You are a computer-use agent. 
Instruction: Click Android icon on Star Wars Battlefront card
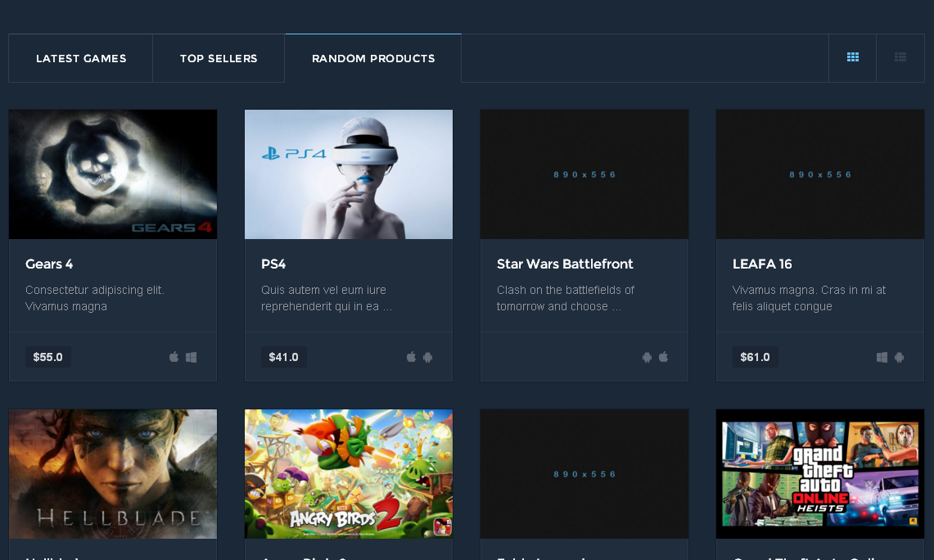click(647, 357)
